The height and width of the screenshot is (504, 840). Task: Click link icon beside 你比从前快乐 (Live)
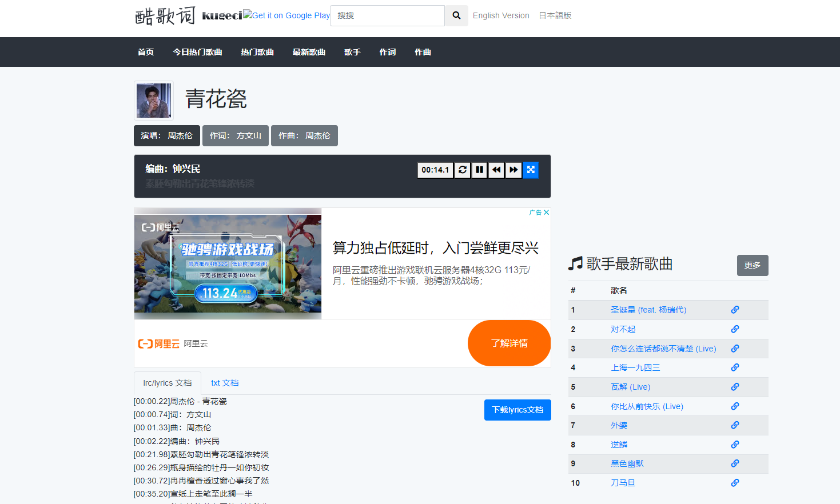point(735,406)
